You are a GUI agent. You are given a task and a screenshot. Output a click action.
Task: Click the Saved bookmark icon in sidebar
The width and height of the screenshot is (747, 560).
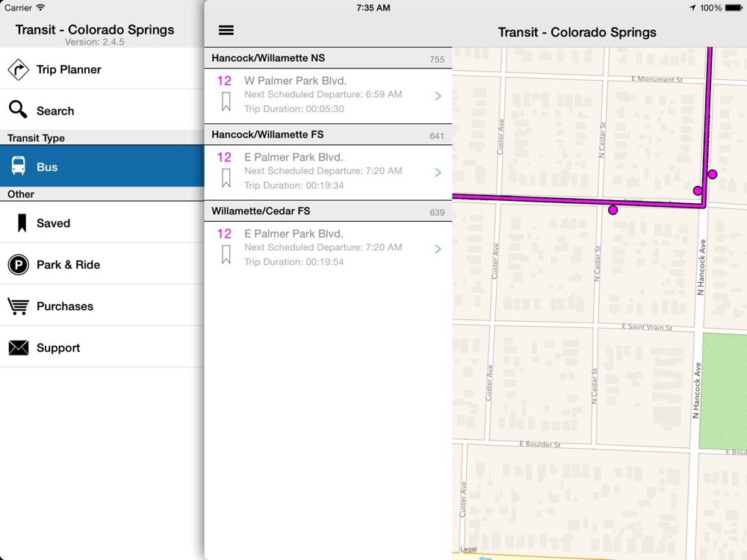(22, 223)
